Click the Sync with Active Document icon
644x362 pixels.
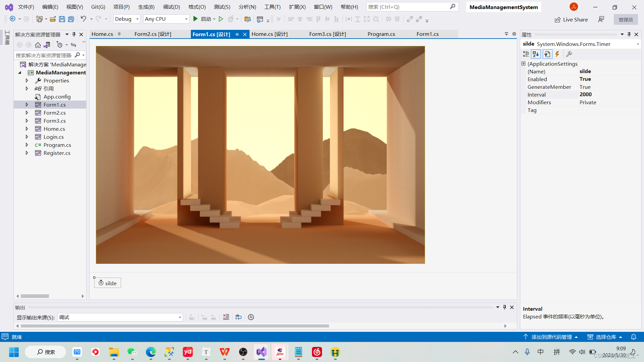point(73,45)
